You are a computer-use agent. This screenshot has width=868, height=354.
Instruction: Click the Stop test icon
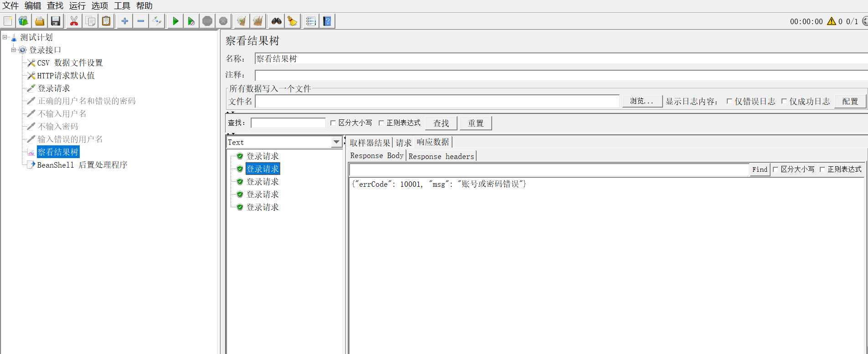207,21
